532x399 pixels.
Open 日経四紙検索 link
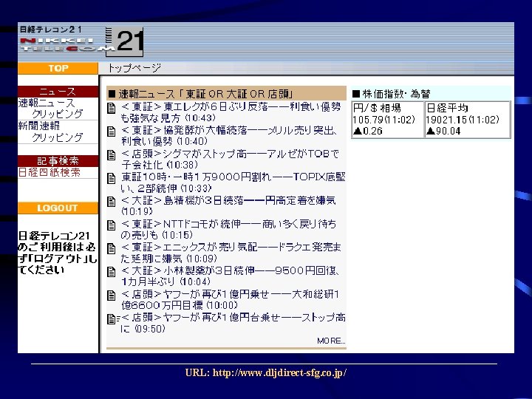coord(50,172)
